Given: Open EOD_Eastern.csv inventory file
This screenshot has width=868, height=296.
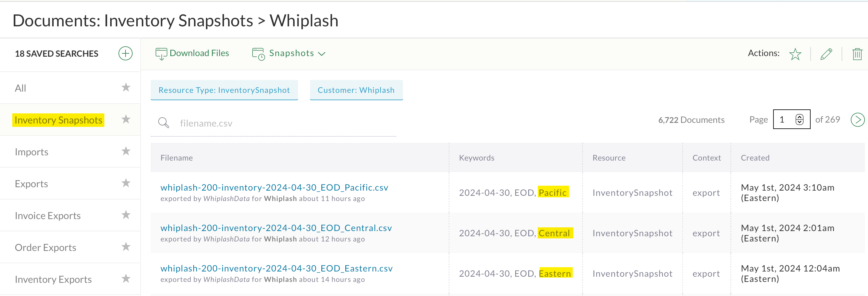Looking at the screenshot, I should (276, 268).
